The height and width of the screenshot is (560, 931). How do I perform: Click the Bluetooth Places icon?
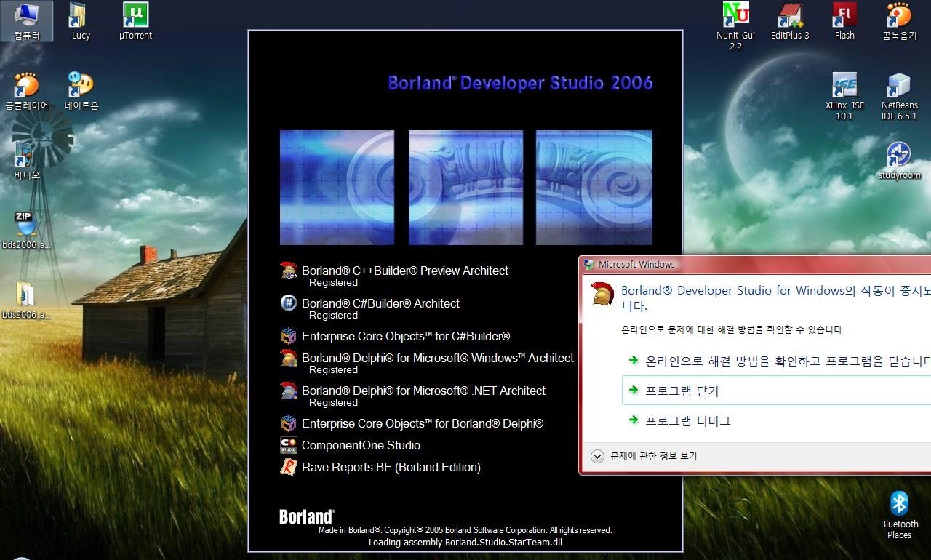[899, 505]
